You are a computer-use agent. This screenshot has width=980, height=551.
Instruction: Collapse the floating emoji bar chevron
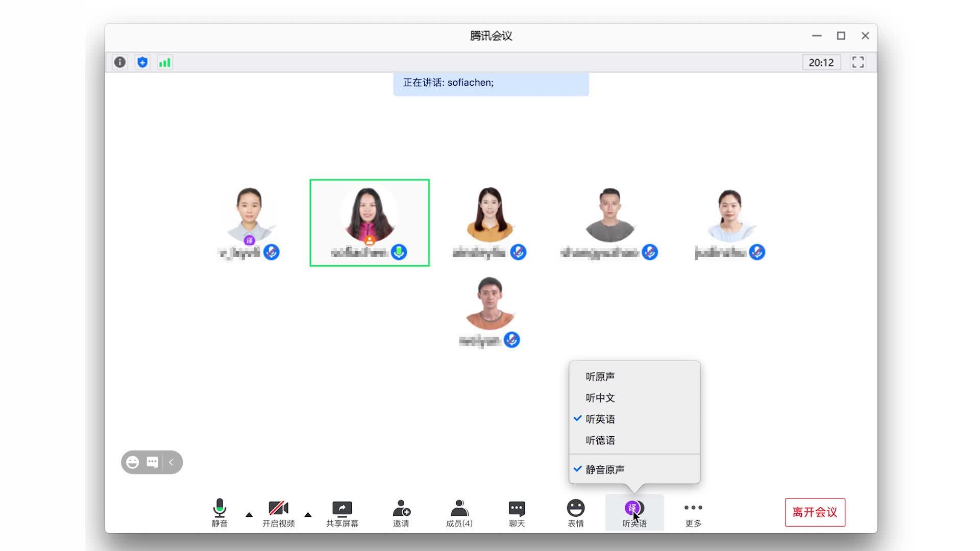[171, 462]
